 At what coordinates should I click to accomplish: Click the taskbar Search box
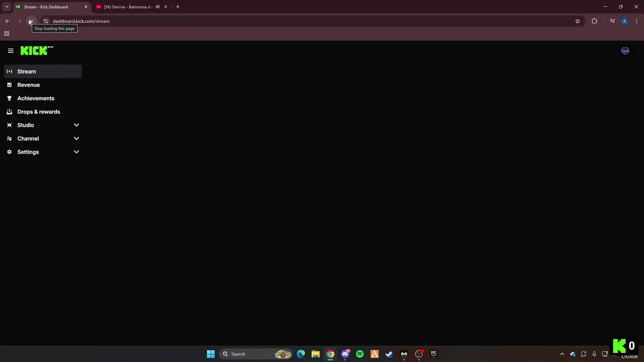257,354
